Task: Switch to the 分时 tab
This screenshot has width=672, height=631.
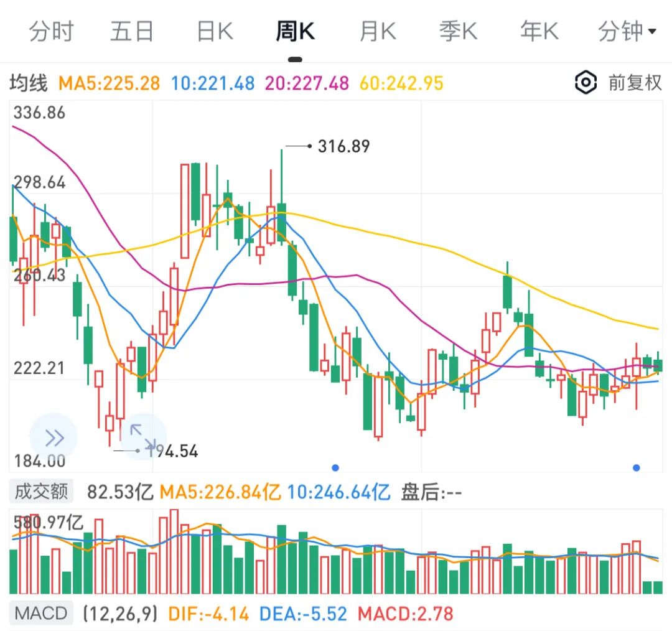Action: pyautogui.click(x=51, y=31)
